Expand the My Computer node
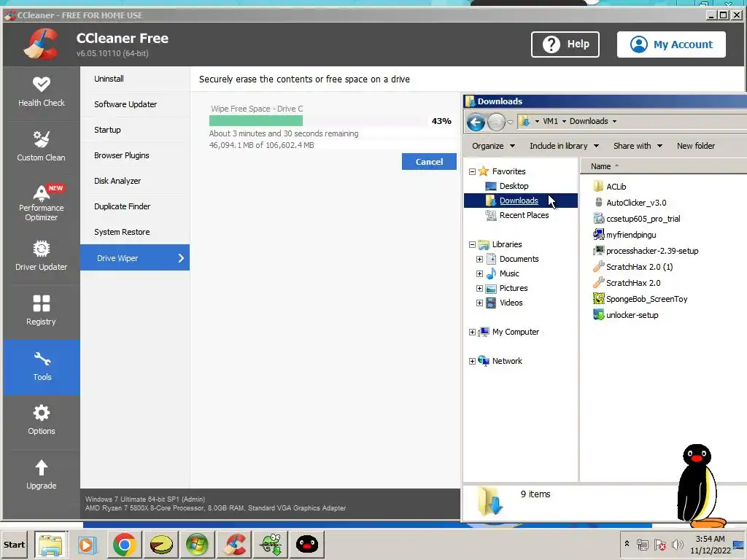747x560 pixels. (472, 332)
